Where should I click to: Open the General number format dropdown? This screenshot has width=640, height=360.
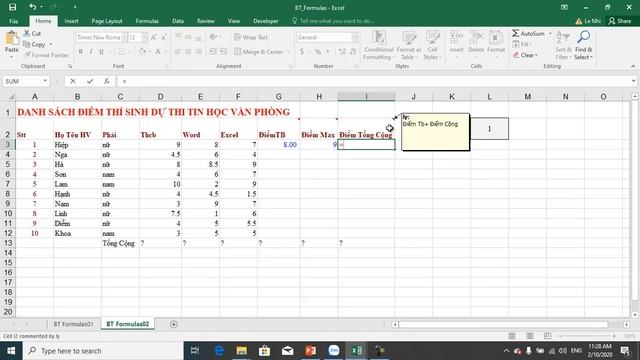[x=355, y=37]
